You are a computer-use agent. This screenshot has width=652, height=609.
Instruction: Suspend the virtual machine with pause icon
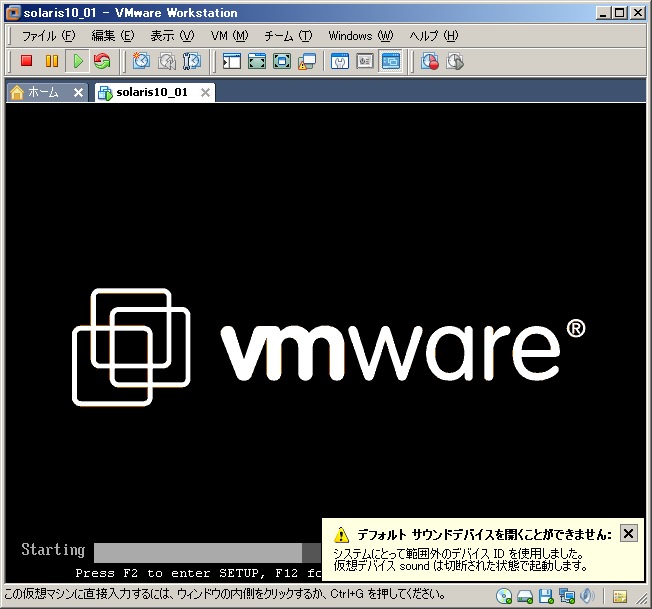pyautogui.click(x=52, y=61)
